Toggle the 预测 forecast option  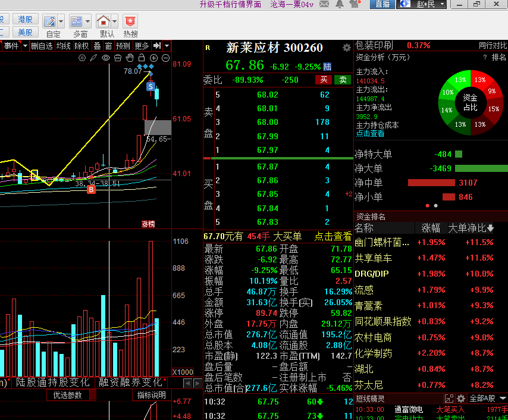123,46
